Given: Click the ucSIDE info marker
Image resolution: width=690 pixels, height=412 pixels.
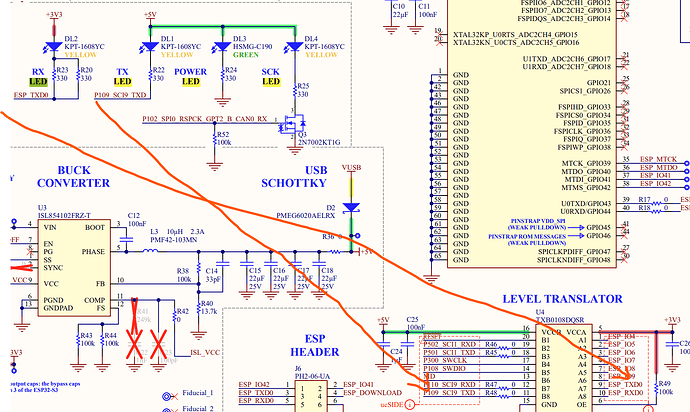Looking at the screenshot, I should pos(410,404).
